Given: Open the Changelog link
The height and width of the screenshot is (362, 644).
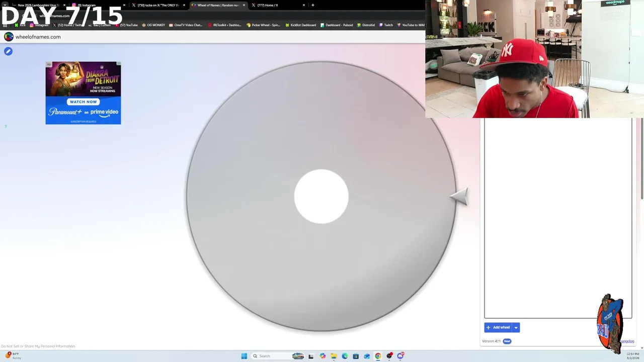Looking at the screenshot, I should pyautogui.click(x=627, y=341).
